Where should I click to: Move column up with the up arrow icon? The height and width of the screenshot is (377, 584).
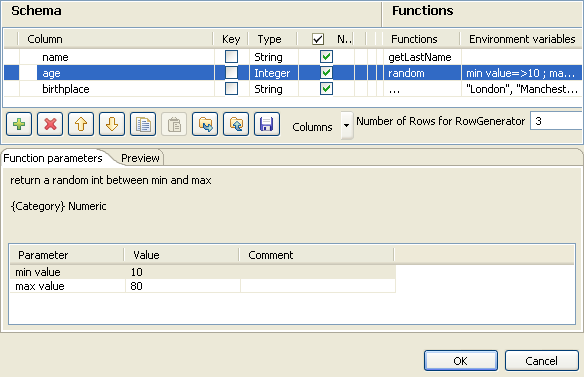click(x=81, y=124)
